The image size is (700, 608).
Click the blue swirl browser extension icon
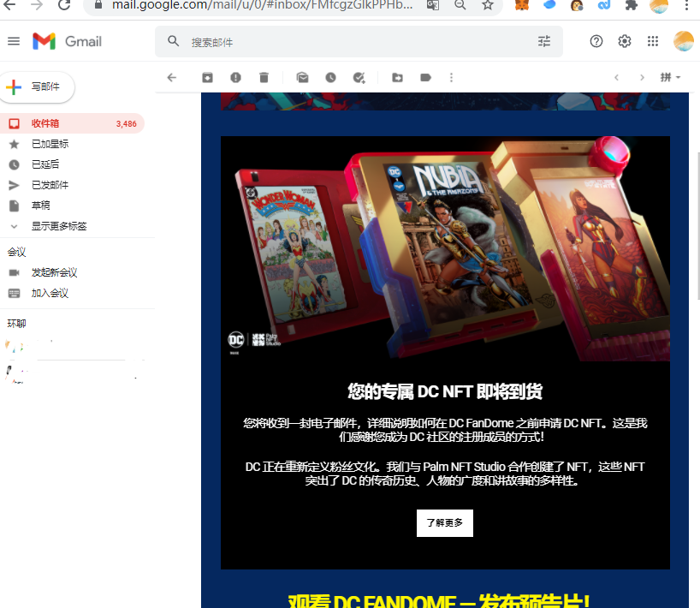click(604, 5)
